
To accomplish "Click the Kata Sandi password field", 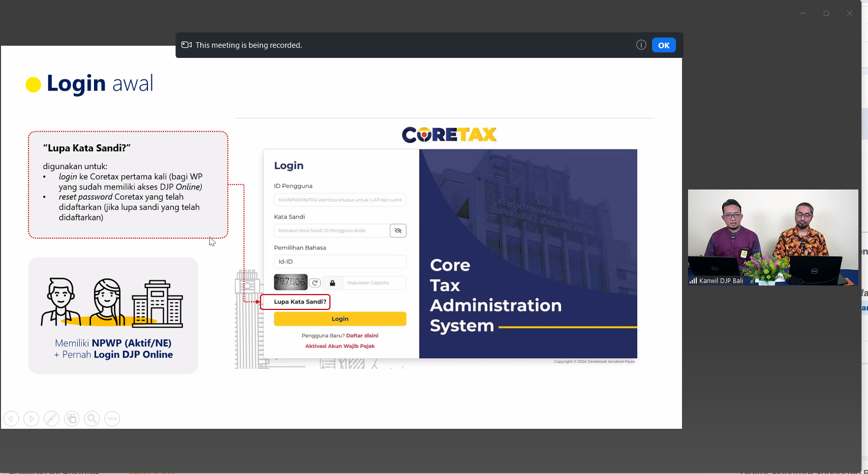I will (x=331, y=231).
